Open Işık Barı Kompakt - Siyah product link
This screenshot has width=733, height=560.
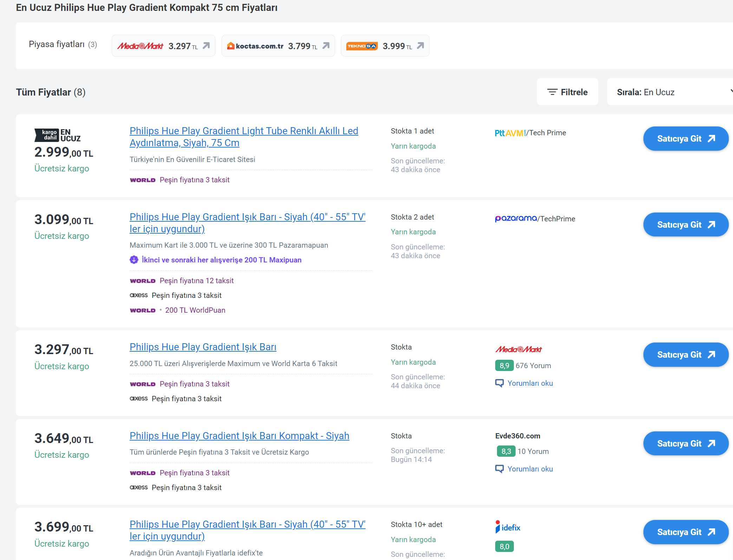pyautogui.click(x=240, y=436)
